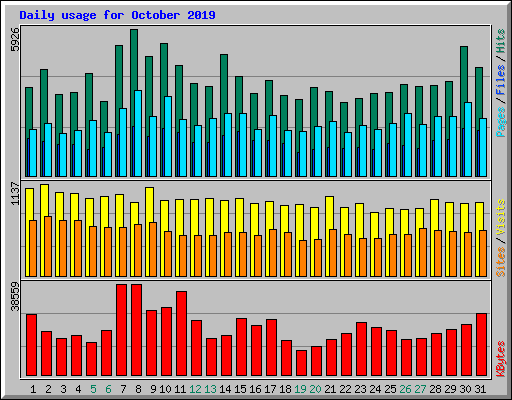Click the orange sites bar for day 19
This screenshot has height=400, width=512.
[x=303, y=258]
